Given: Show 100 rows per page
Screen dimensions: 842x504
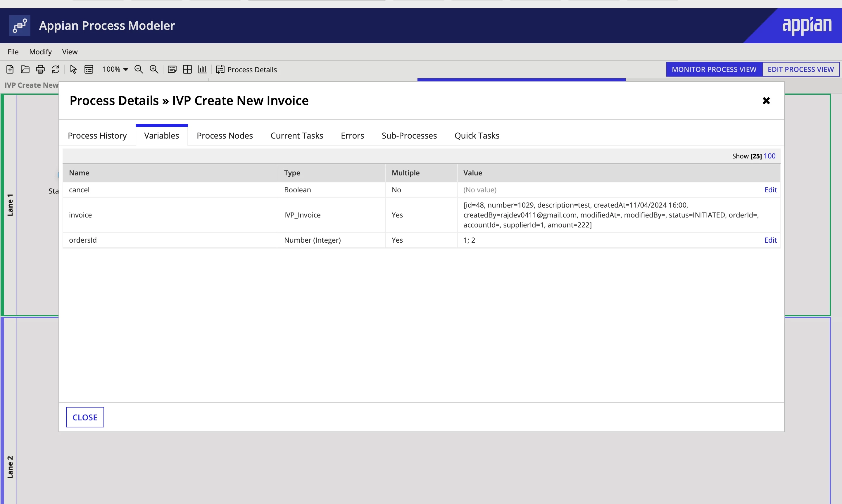Looking at the screenshot, I should pyautogui.click(x=769, y=156).
